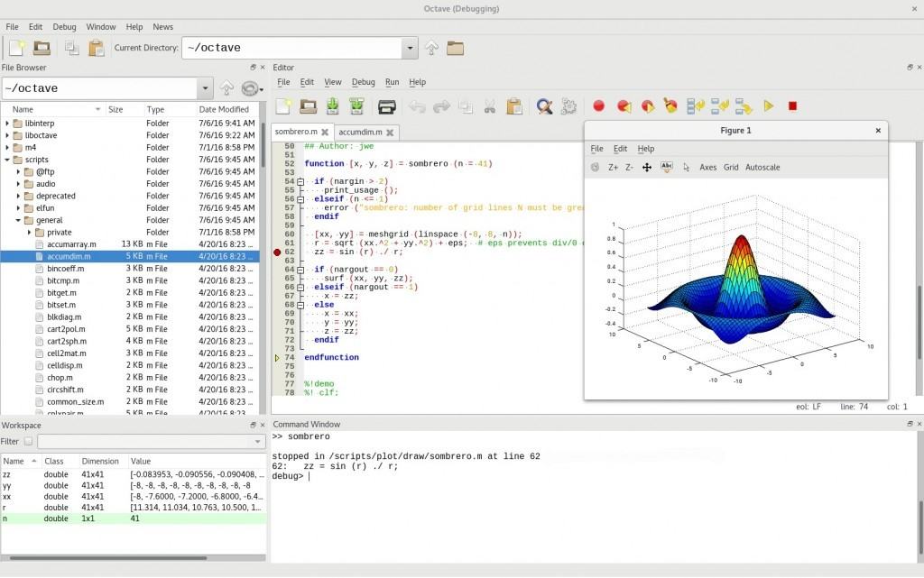Open the Current Directory dropdown
The width and height of the screenshot is (924, 578).
coord(410,47)
